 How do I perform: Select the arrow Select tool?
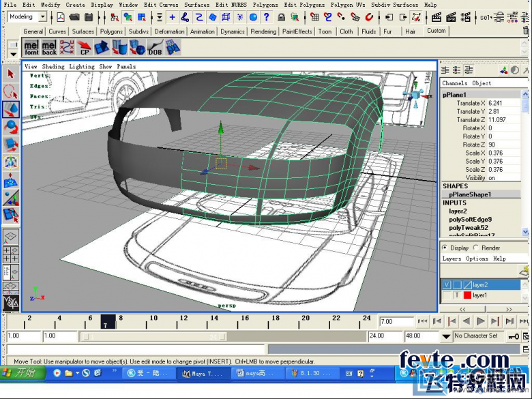point(10,74)
